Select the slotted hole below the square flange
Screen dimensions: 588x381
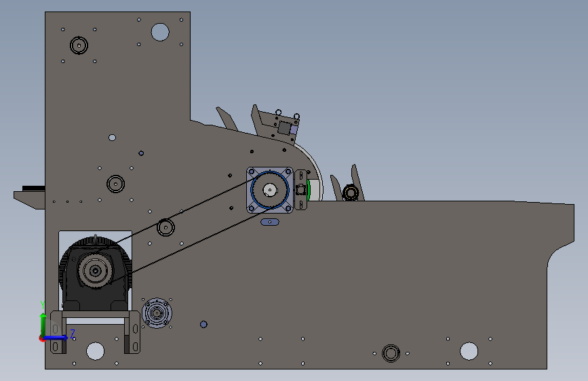(x=270, y=222)
